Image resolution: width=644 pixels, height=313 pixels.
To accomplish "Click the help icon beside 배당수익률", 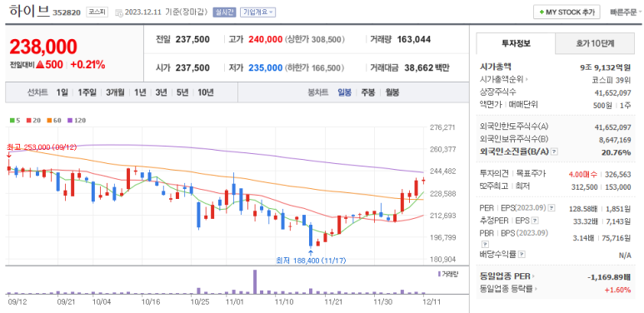I will (522, 255).
